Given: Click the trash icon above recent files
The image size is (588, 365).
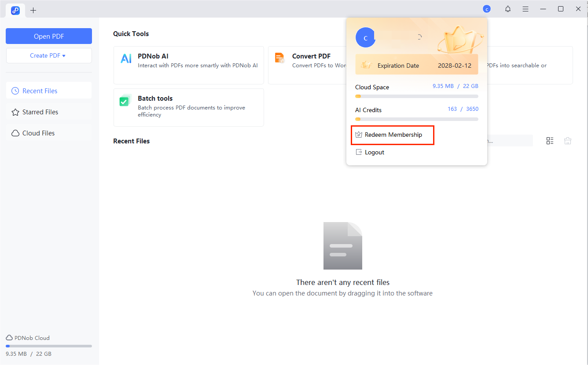Looking at the screenshot, I should (x=568, y=141).
